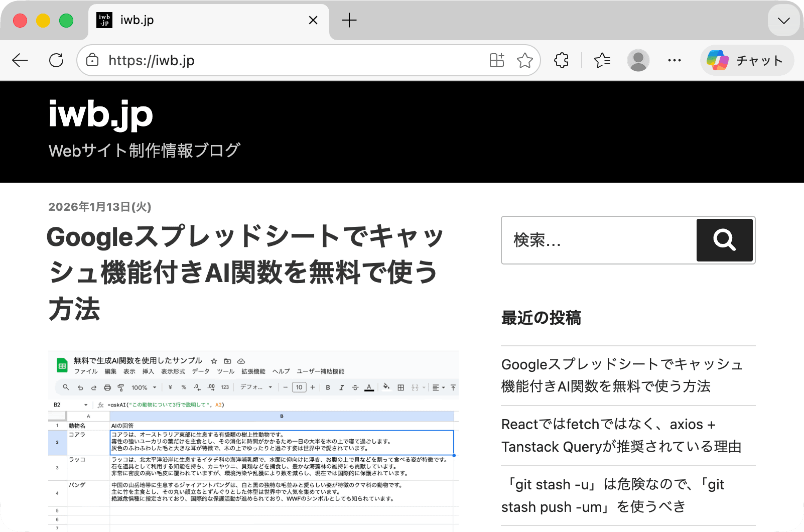Toggle italic formatting in the Sheets toolbar

point(341,387)
